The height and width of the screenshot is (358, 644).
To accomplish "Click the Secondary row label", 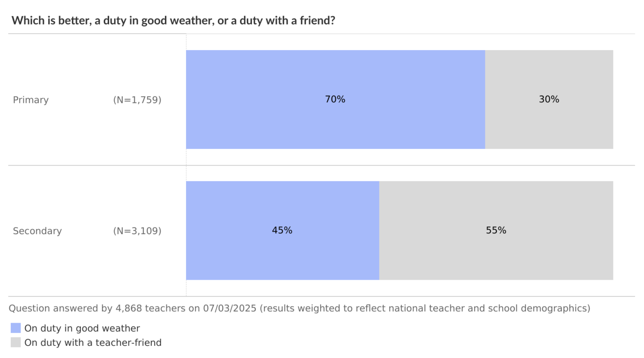I will click(38, 231).
